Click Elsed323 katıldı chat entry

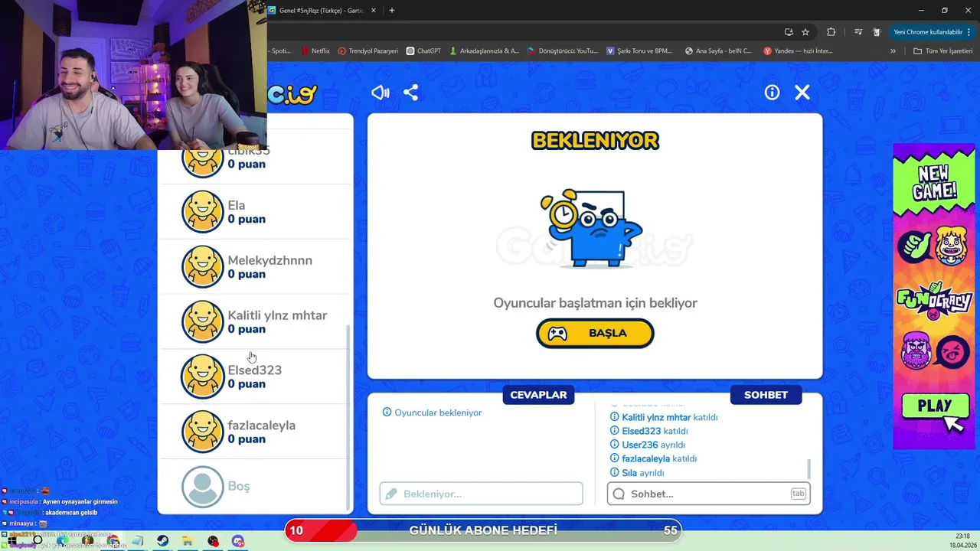coord(648,431)
